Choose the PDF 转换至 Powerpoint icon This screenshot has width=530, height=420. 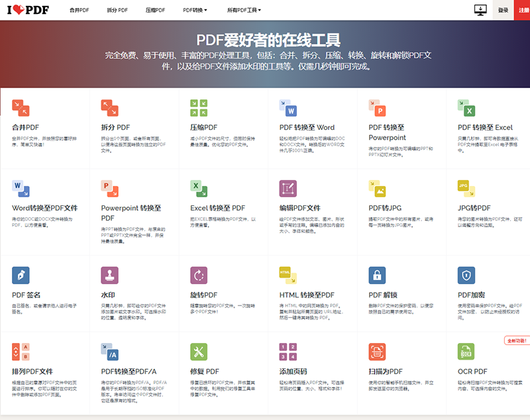pyautogui.click(x=377, y=108)
